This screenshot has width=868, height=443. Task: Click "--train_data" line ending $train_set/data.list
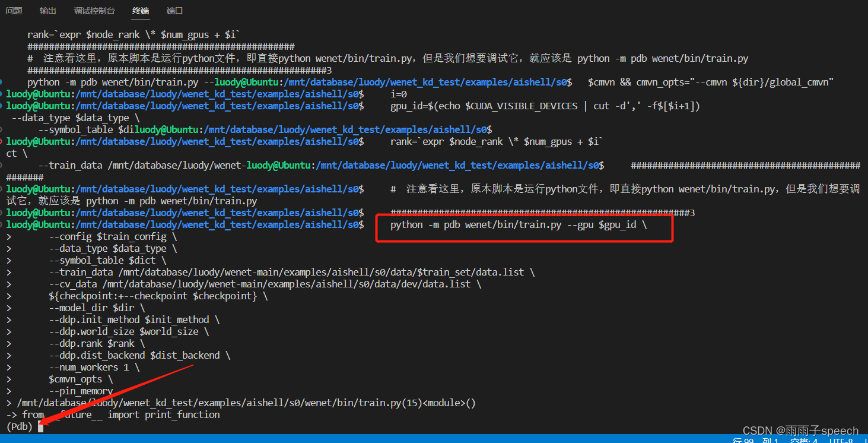(292, 272)
